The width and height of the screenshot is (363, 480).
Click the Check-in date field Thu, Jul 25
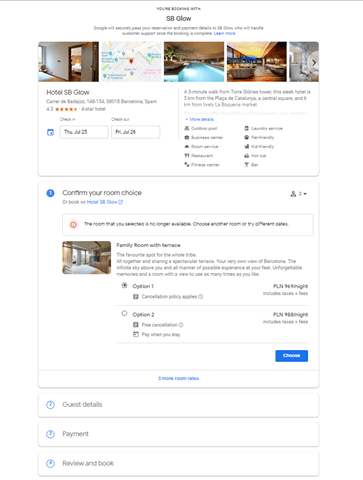pyautogui.click(x=84, y=132)
